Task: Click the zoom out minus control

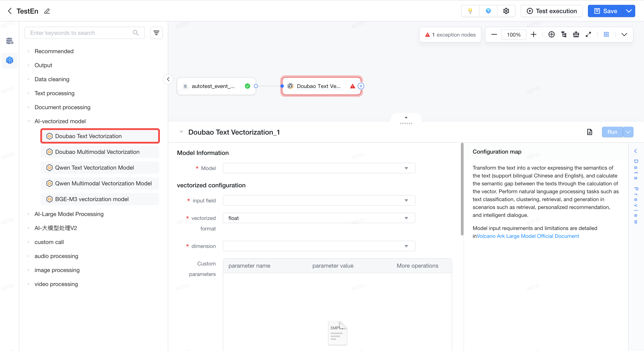Action: pos(494,35)
